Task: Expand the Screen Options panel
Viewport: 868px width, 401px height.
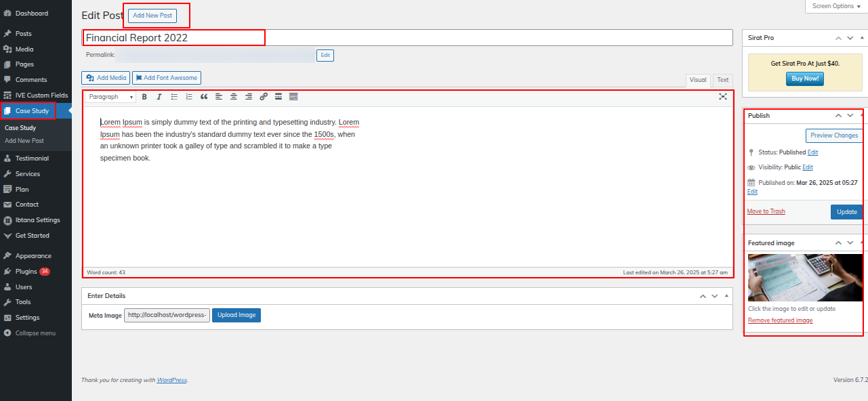Action: [836, 6]
